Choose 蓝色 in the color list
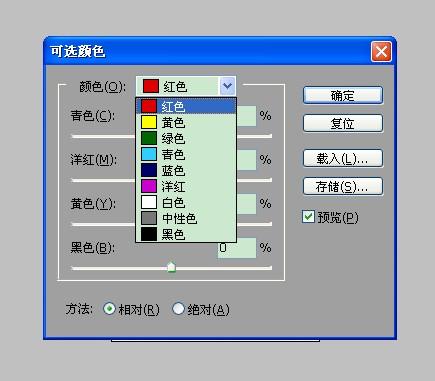This screenshot has width=435, height=381. [x=186, y=170]
